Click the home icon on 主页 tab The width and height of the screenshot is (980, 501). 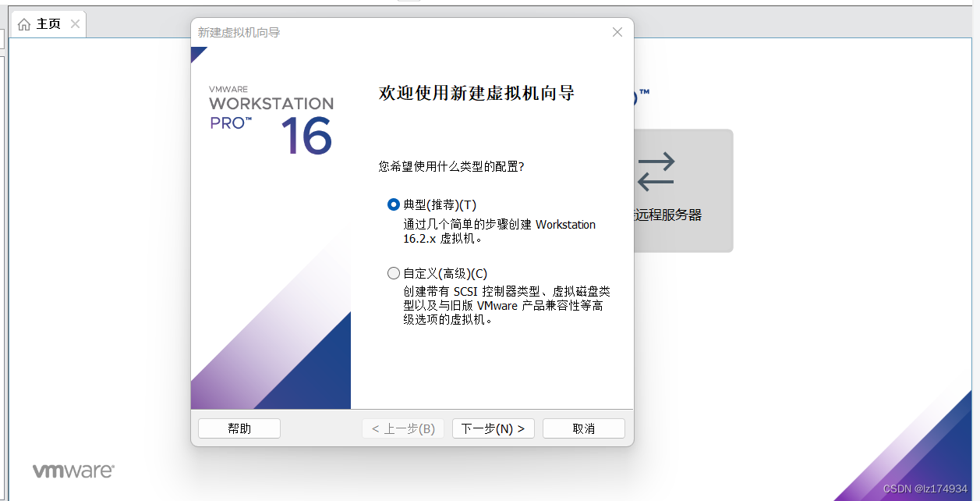[24, 24]
